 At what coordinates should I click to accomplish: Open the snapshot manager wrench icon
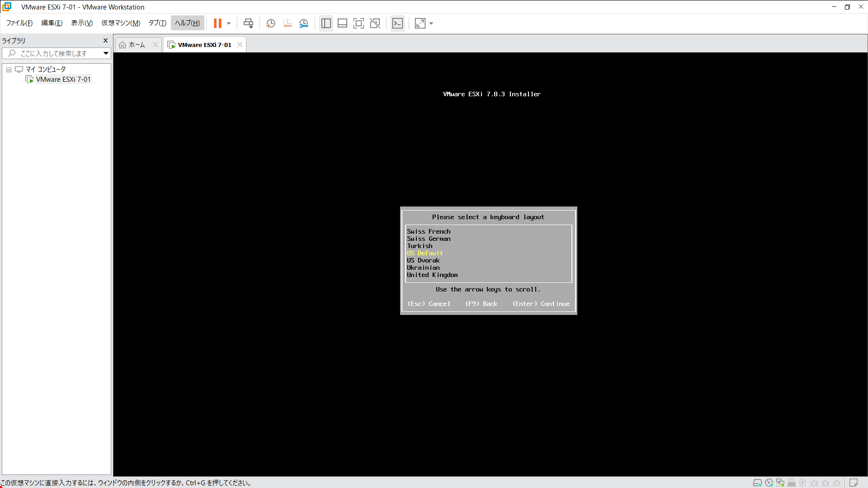(x=304, y=23)
